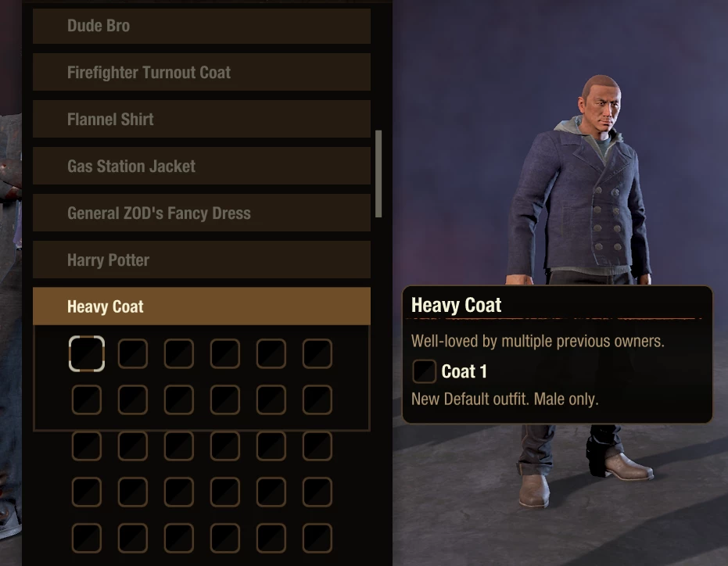Expand the Firefighter Turnout Coat outfit
The width and height of the screenshot is (728, 566).
pyautogui.click(x=202, y=73)
